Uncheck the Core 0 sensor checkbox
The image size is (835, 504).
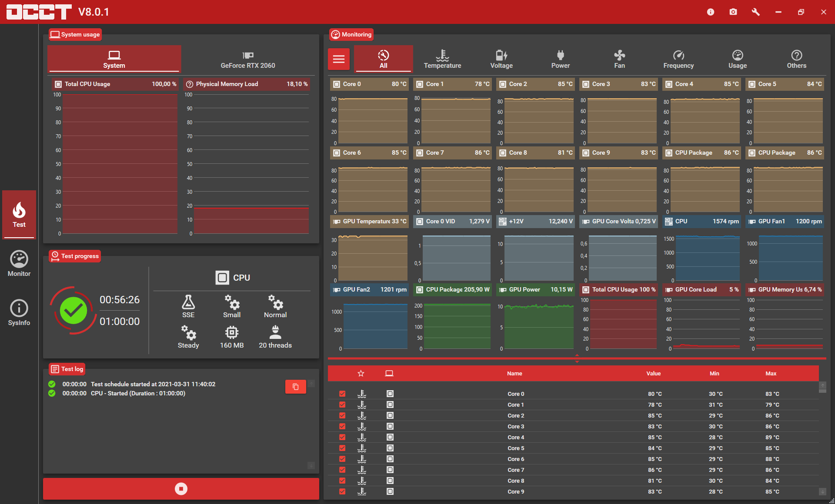(342, 394)
